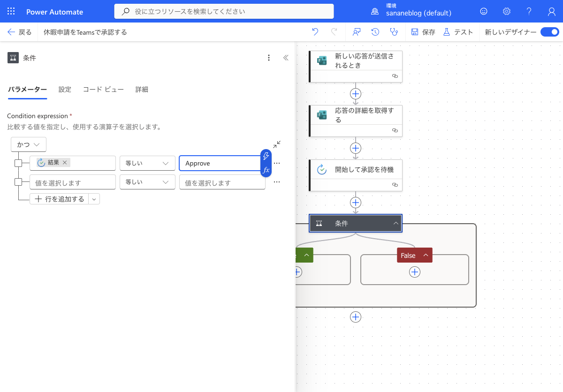Viewport: 563px width, 392px height.
Task: Click the search resources box
Action: point(224,11)
